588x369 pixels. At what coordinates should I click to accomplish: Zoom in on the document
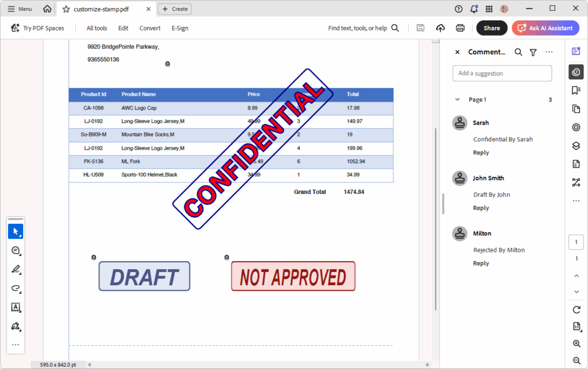[577, 343]
